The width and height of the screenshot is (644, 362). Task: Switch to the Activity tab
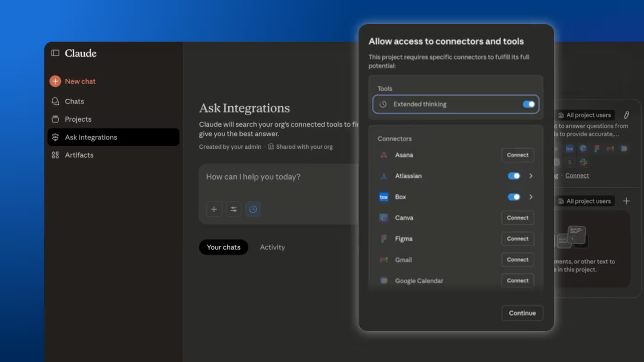pos(272,247)
